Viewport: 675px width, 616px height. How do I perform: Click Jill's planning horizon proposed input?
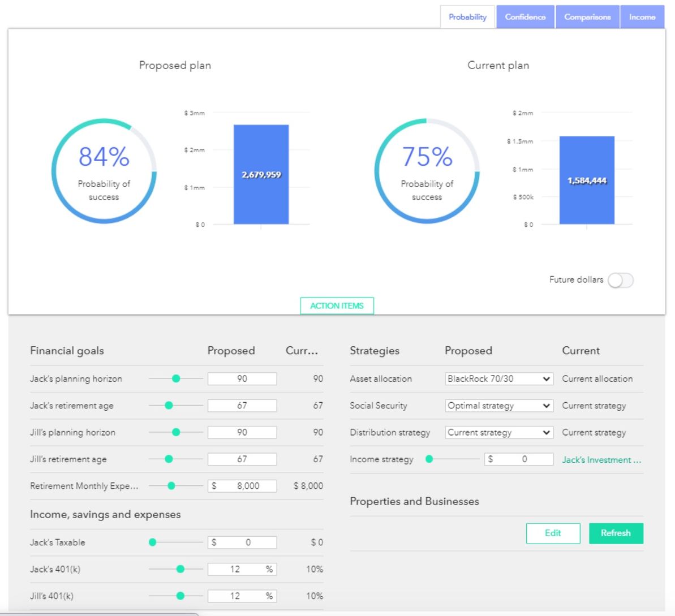[242, 432]
